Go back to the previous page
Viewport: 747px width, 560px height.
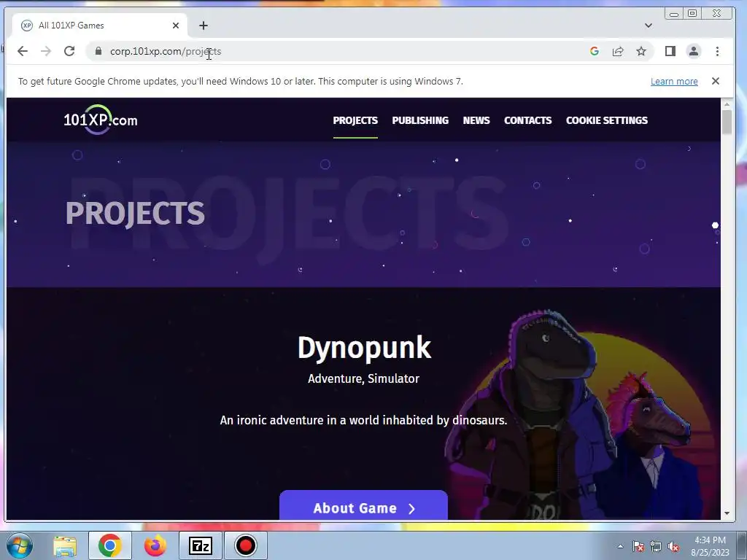tap(23, 52)
